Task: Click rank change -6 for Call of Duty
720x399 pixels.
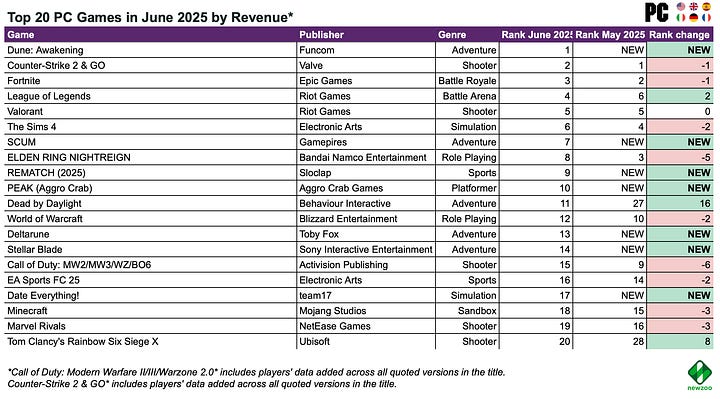Action: pos(680,265)
